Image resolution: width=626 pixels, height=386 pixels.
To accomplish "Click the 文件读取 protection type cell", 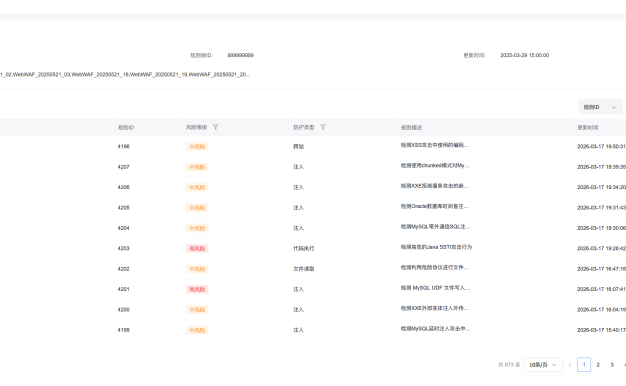I will coord(303,269).
